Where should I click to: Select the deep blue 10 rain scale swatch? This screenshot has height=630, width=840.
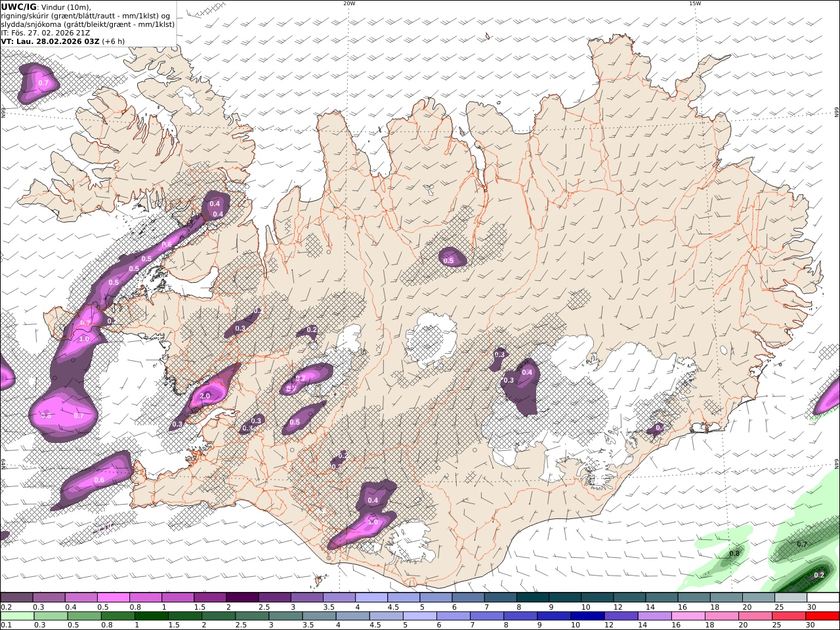point(587,616)
